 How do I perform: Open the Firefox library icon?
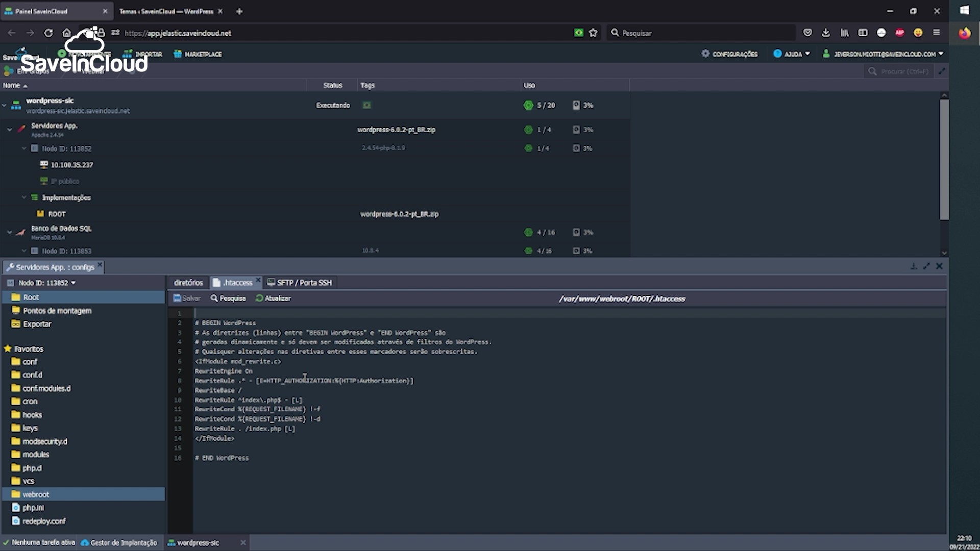coord(845,33)
